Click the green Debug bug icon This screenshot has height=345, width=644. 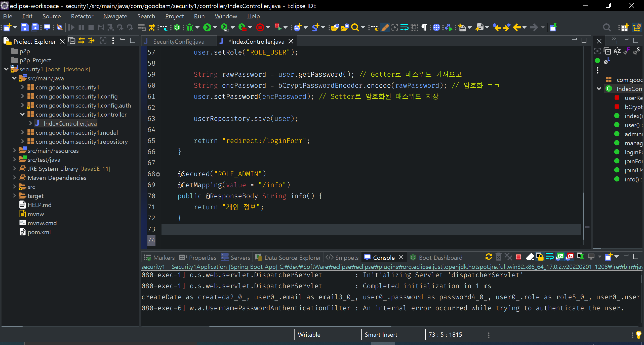point(190,27)
